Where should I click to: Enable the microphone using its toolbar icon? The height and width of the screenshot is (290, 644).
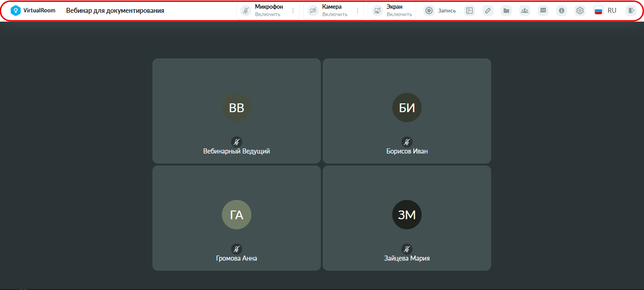pos(246,11)
